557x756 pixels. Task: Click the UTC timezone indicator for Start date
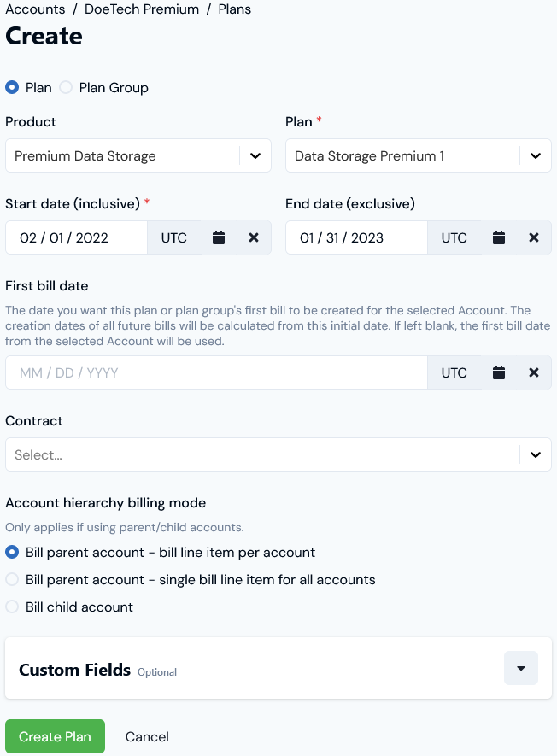pyautogui.click(x=174, y=237)
